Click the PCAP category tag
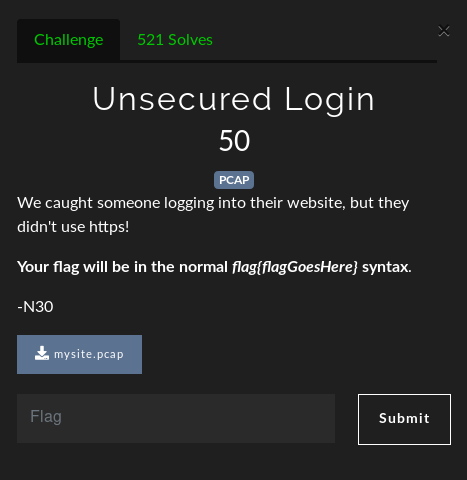467x480 pixels. 234,180
